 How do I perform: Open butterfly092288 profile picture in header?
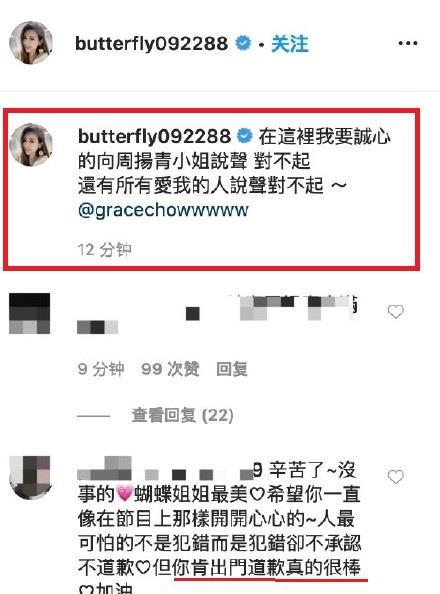click(x=31, y=43)
